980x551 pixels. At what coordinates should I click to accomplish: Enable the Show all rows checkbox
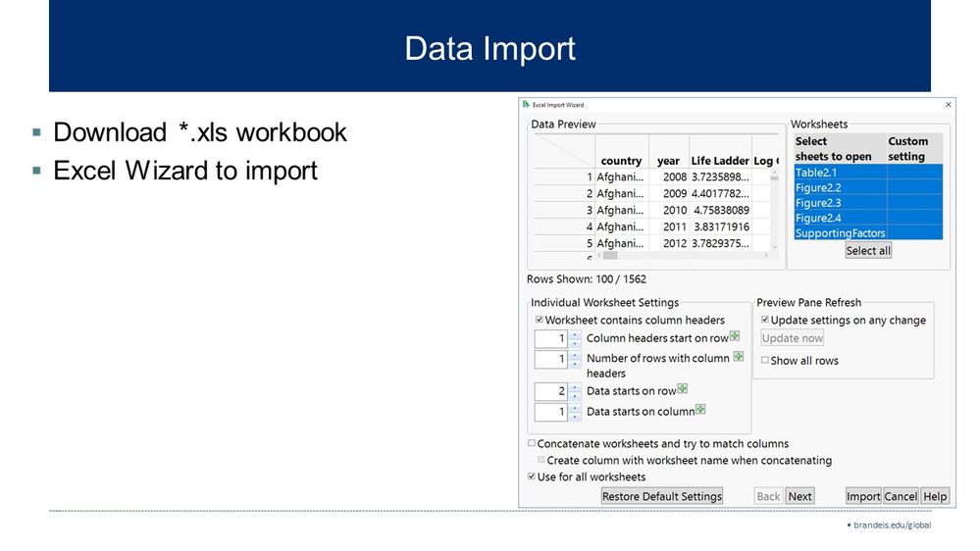click(x=765, y=360)
